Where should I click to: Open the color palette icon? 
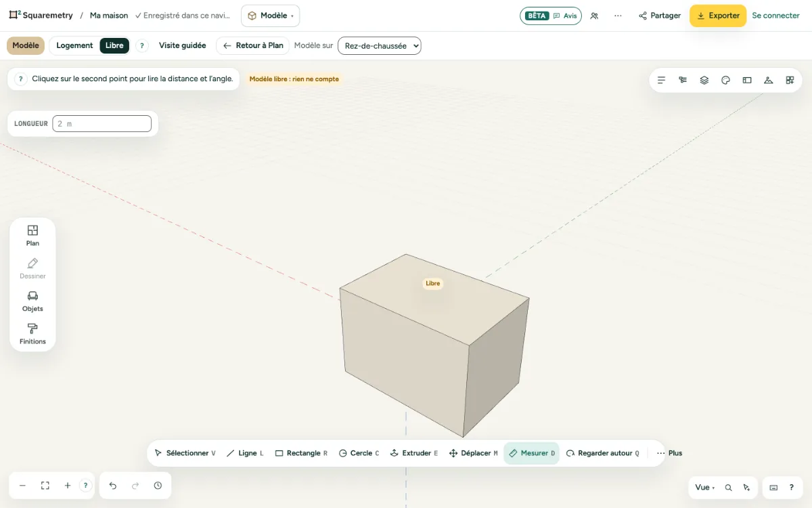pyautogui.click(x=725, y=80)
